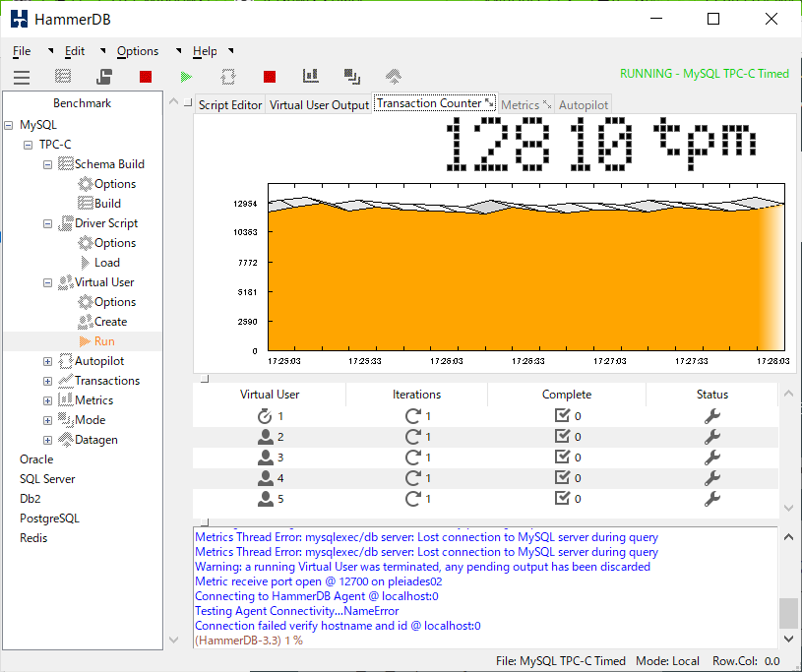Click the complete checkmark icon for user 2
Screen dimensions: 802x672
pos(562,436)
